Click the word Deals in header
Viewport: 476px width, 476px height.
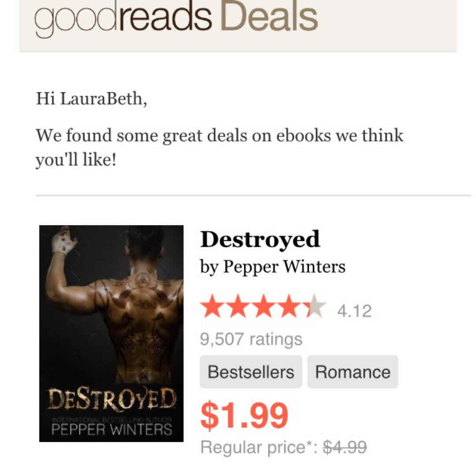coord(270,17)
